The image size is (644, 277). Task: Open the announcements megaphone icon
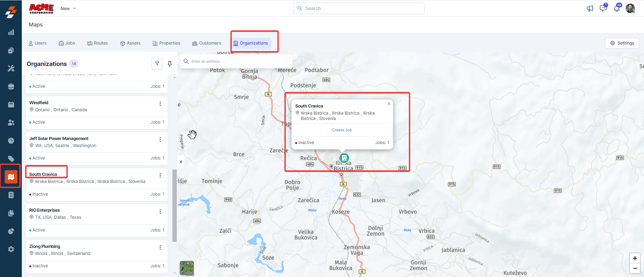[x=590, y=8]
